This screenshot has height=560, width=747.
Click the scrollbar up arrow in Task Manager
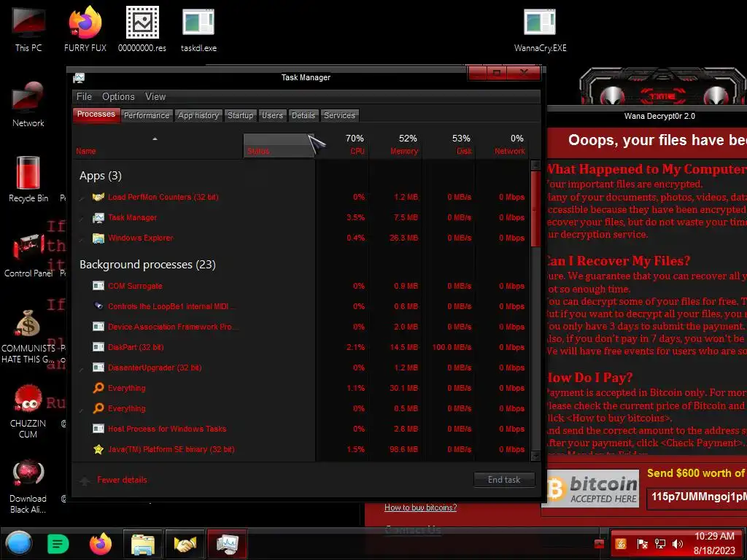click(535, 166)
